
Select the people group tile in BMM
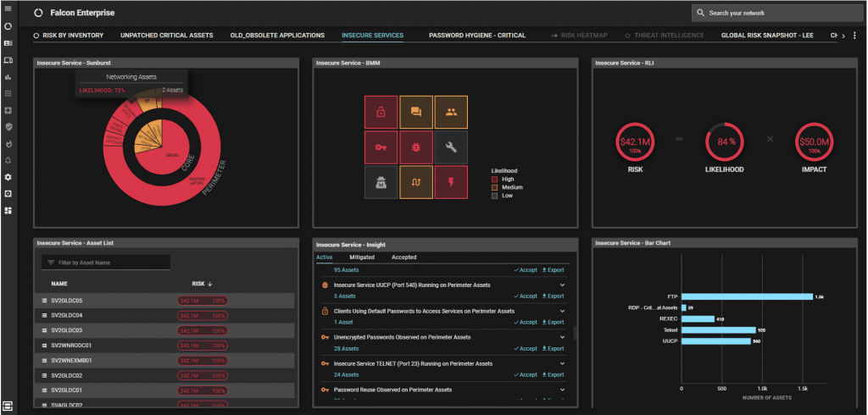click(x=451, y=113)
